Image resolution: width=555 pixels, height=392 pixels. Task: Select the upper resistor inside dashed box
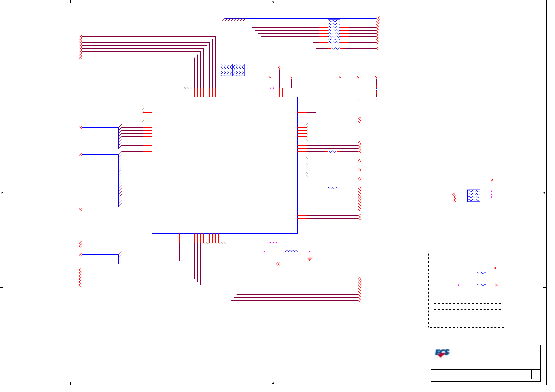tap(481, 273)
